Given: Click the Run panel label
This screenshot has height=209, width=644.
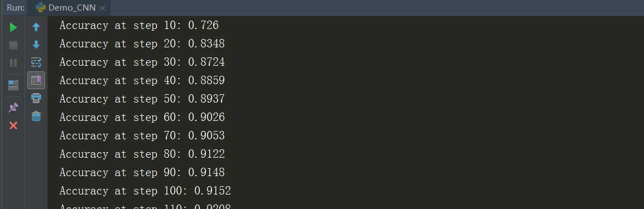Looking at the screenshot, I should 16,8.
